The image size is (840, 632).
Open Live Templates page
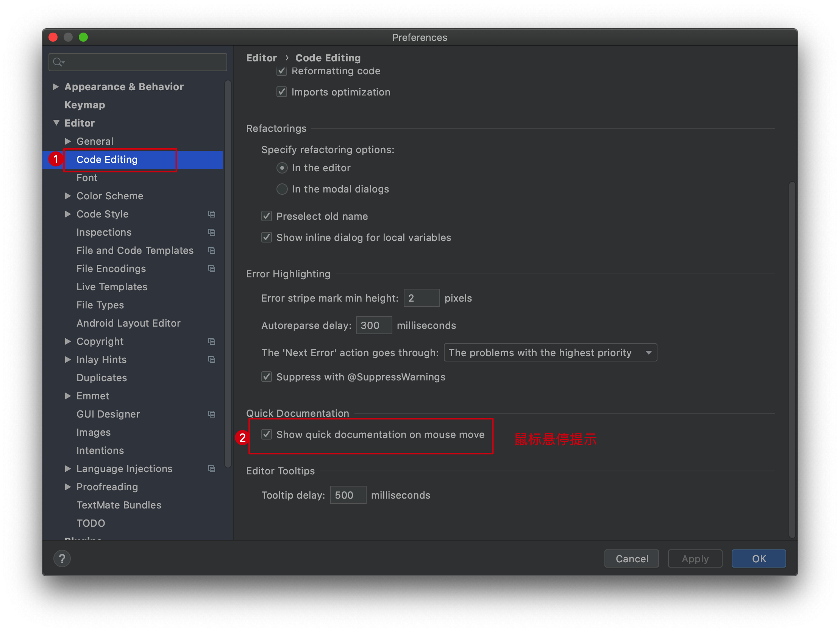[112, 287]
